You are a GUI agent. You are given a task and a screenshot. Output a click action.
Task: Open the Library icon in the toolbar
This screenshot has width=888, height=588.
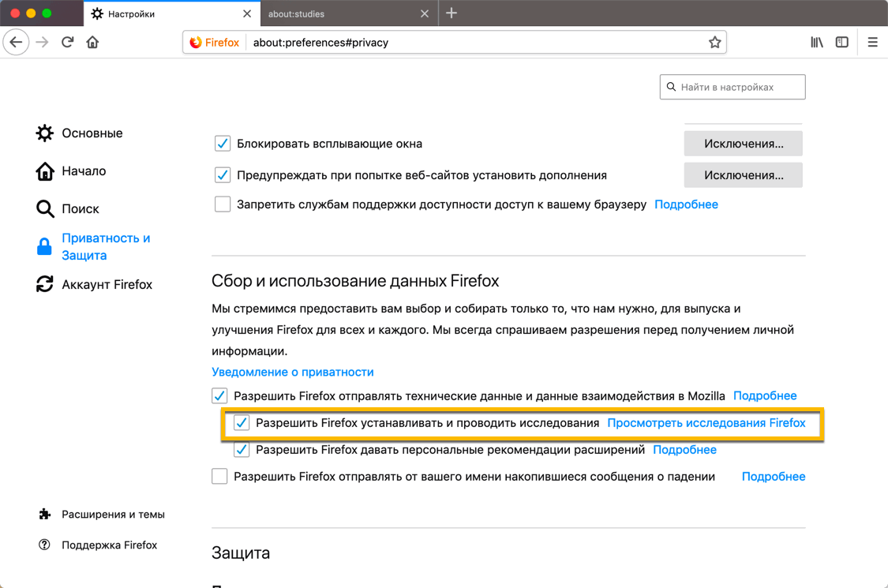tap(816, 42)
